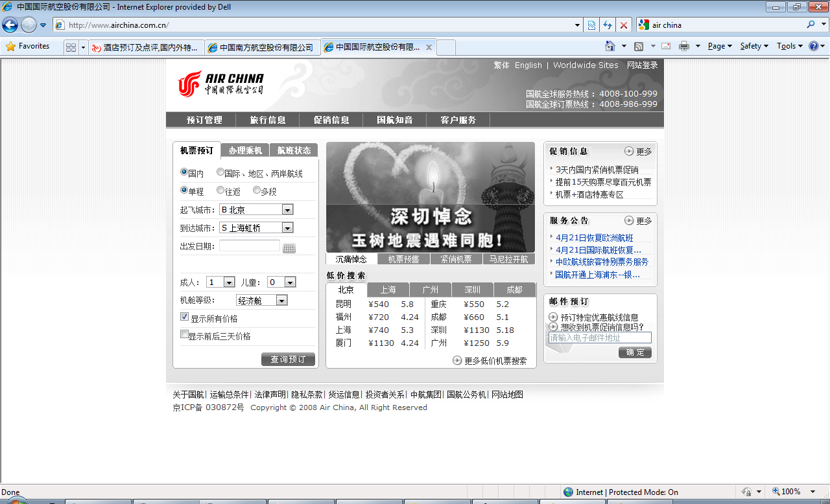This screenshot has width=830, height=504.
Task: Click the Print icon
Action: (x=683, y=46)
